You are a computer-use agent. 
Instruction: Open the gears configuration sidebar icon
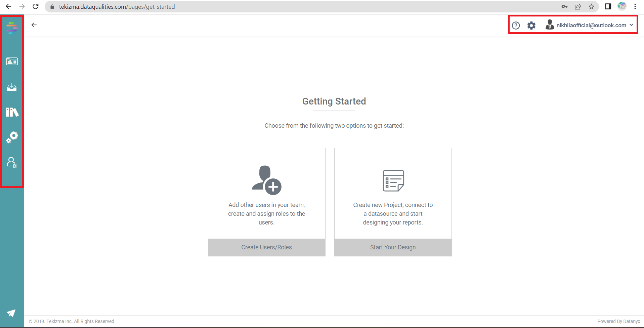pyautogui.click(x=12, y=137)
